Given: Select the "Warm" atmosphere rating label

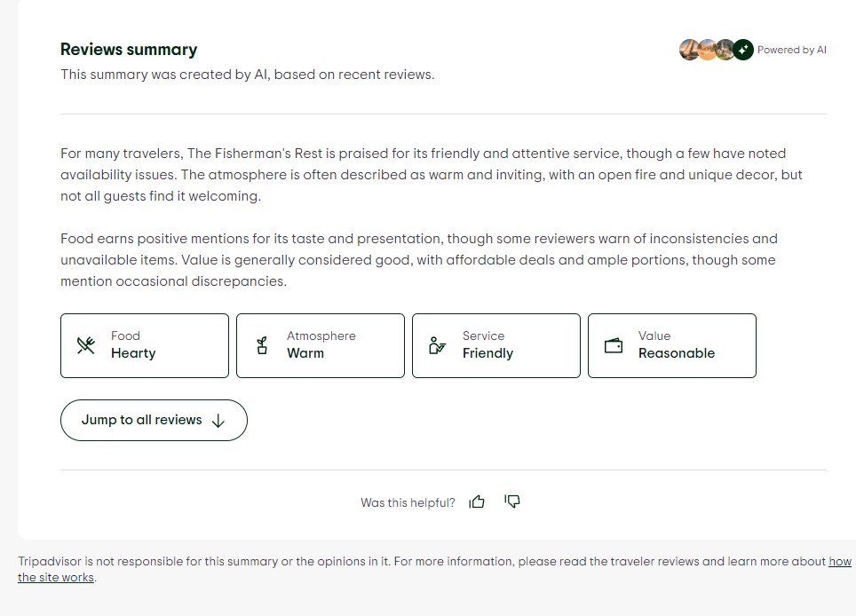Looking at the screenshot, I should (x=305, y=353).
